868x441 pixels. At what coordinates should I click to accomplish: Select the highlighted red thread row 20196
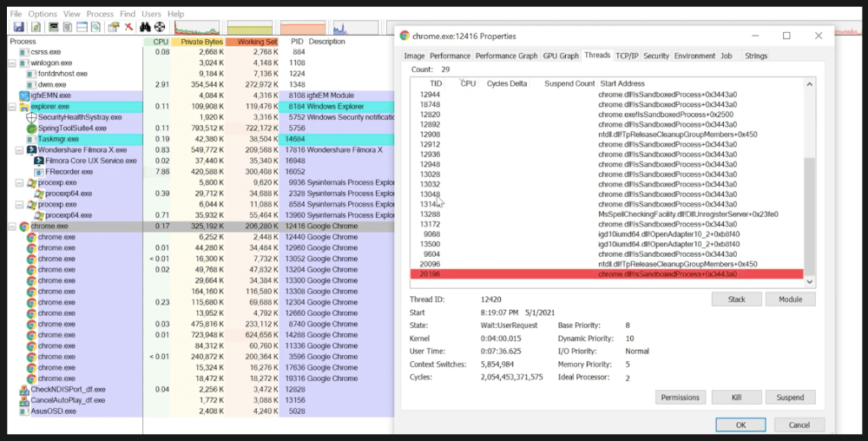pos(607,274)
